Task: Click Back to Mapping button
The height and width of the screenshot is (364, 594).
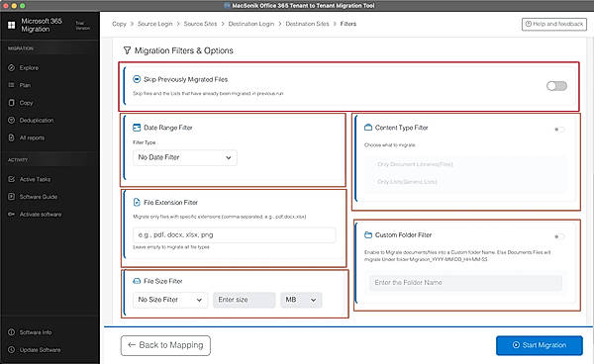Action: (165, 345)
